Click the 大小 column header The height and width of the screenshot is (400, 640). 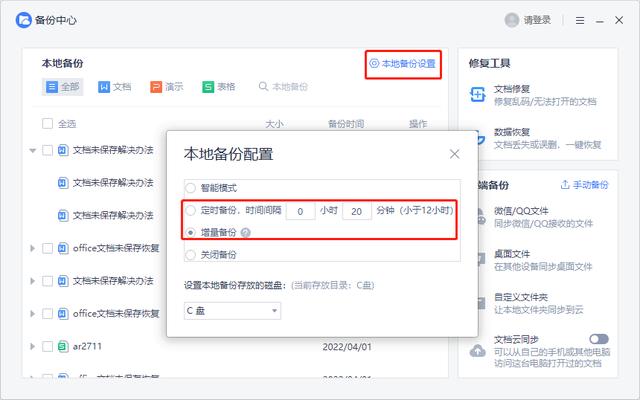[274, 124]
